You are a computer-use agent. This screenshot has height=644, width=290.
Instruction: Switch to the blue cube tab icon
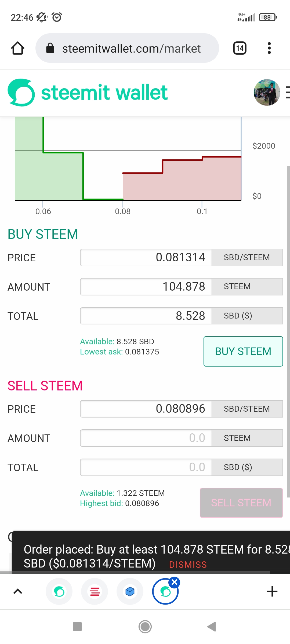pyautogui.click(x=130, y=591)
